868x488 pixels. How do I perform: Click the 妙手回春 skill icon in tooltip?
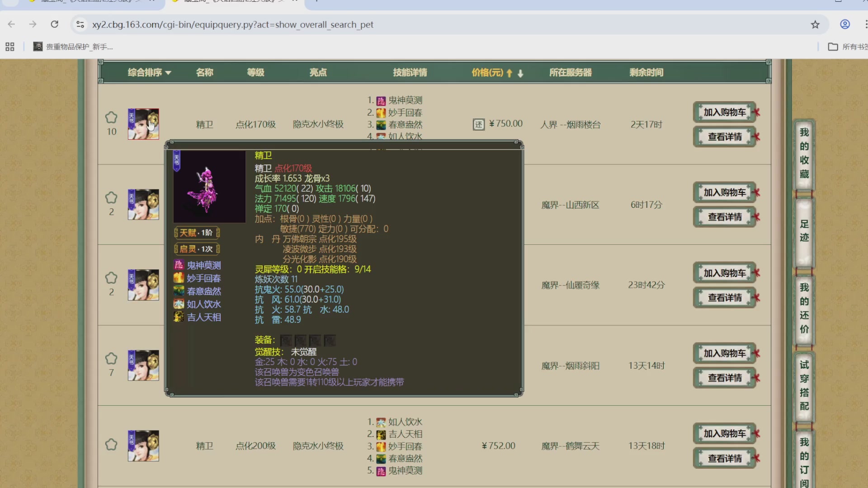point(179,278)
